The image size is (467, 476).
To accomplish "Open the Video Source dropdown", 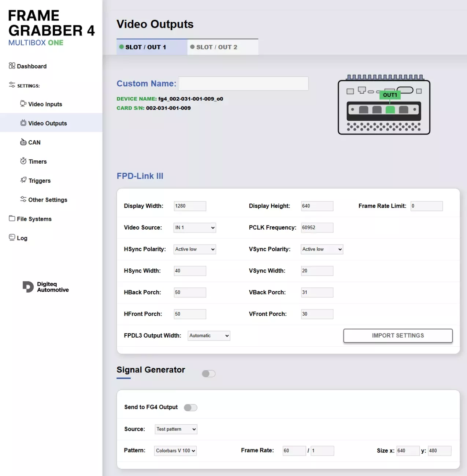I will click(x=194, y=228).
